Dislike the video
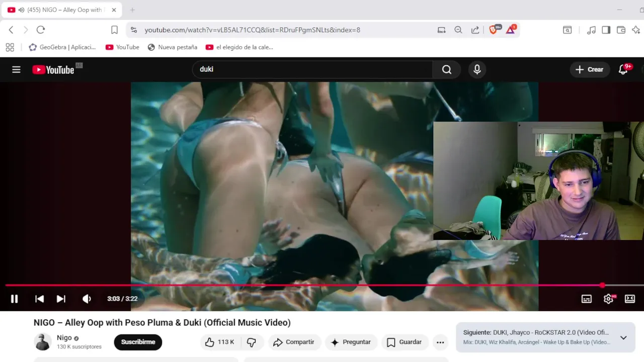 pos(252,342)
